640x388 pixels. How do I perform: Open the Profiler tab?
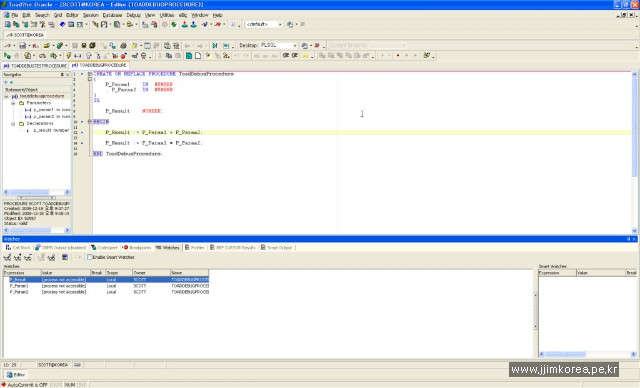(x=195, y=248)
